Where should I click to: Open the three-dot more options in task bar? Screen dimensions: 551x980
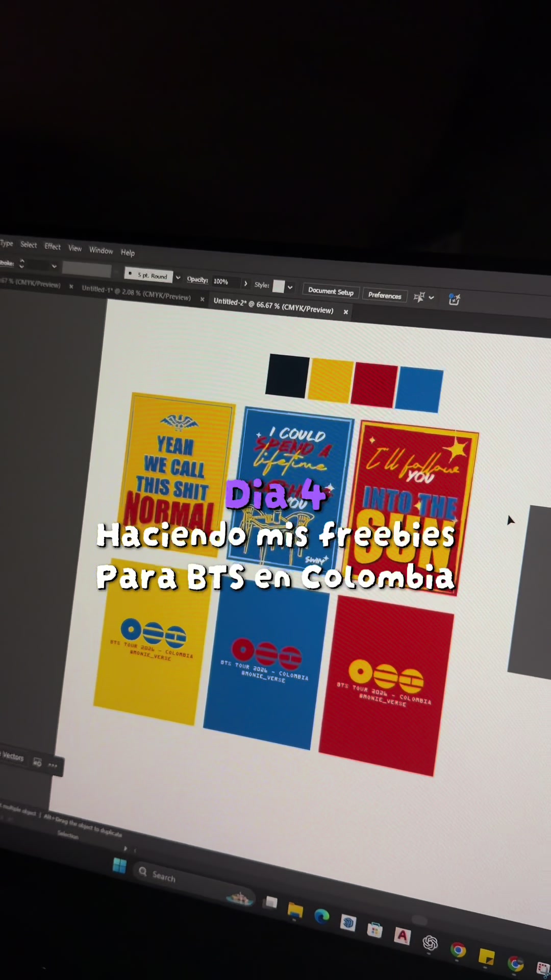(53, 765)
